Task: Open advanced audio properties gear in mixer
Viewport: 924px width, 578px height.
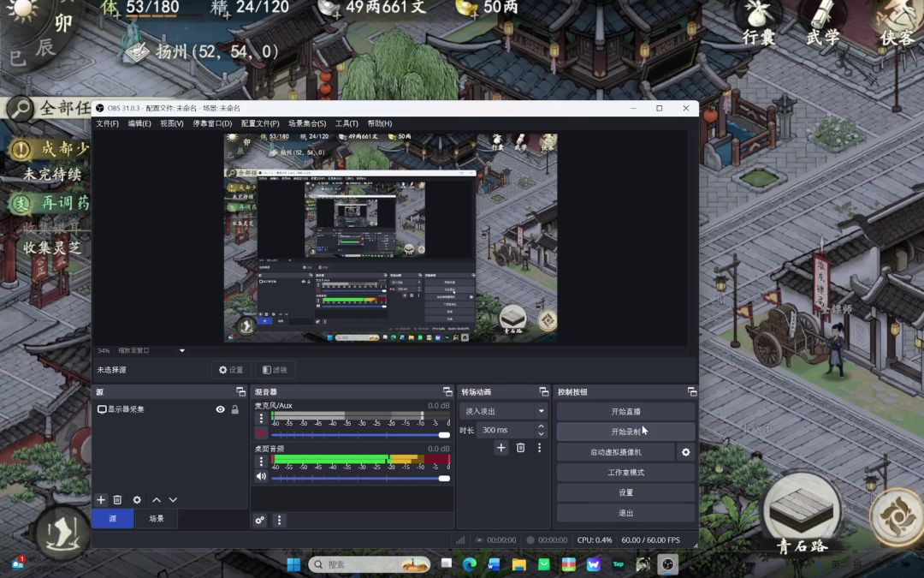Action: click(260, 520)
